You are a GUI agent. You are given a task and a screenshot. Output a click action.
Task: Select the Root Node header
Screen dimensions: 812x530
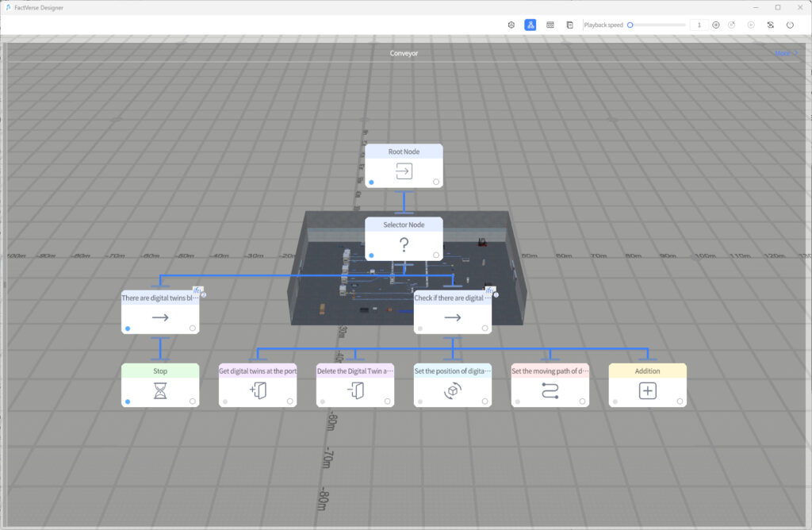pyautogui.click(x=404, y=152)
